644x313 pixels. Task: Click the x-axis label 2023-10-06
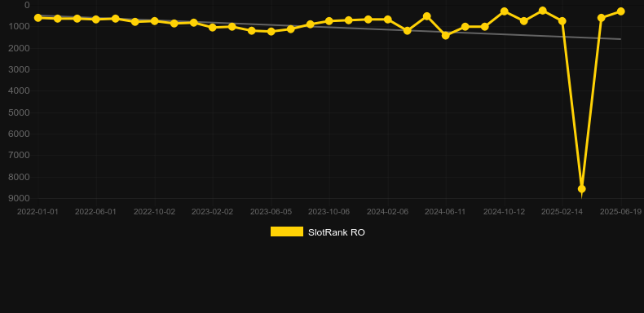click(329, 212)
